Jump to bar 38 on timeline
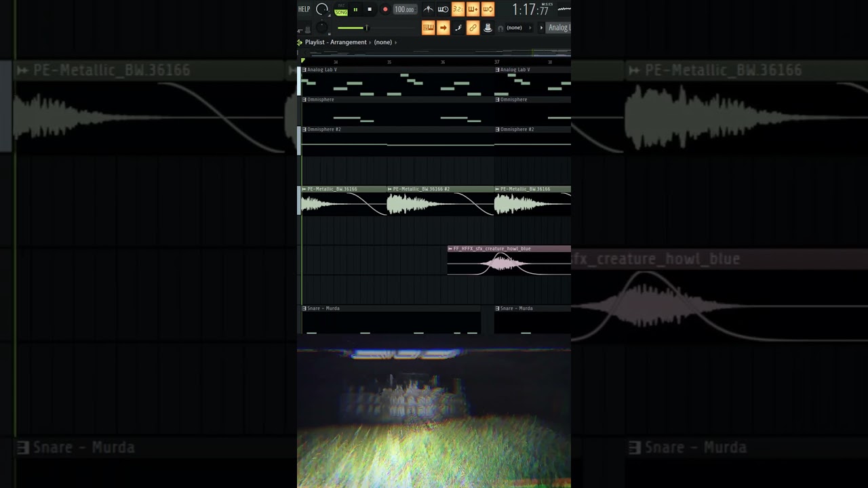Viewport: 868px width, 488px height. click(x=550, y=62)
